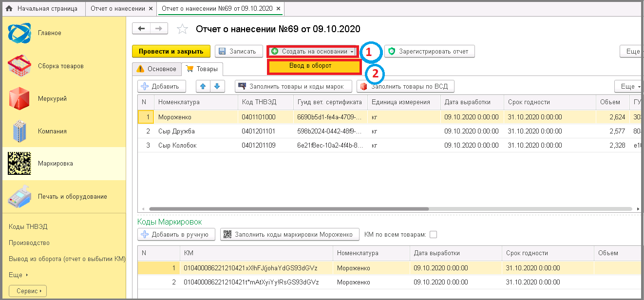Choose Ввод в оборот menu entry

click(x=314, y=66)
